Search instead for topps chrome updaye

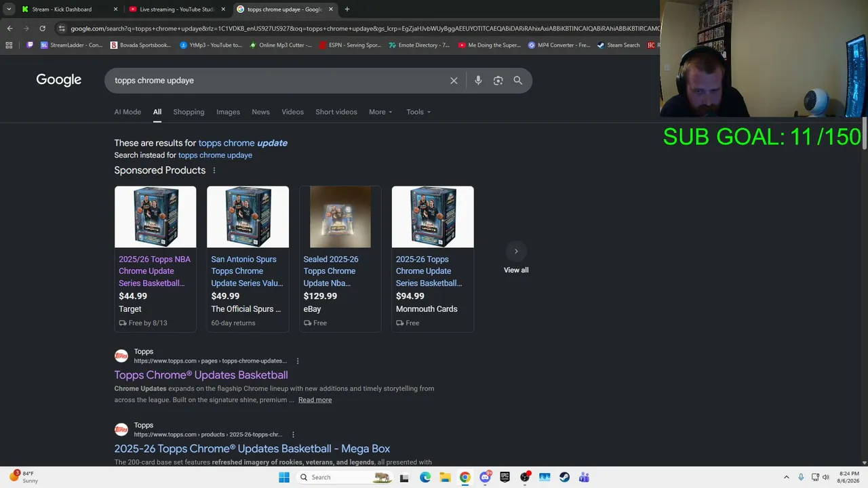point(215,155)
